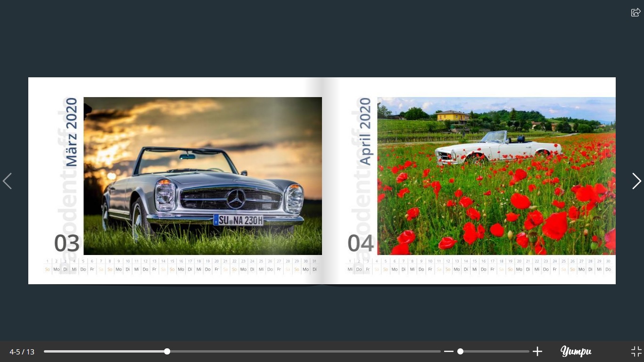The width and height of the screenshot is (644, 362).
Task: Click the 4-5 / 13 page indicator
Action: (22, 352)
